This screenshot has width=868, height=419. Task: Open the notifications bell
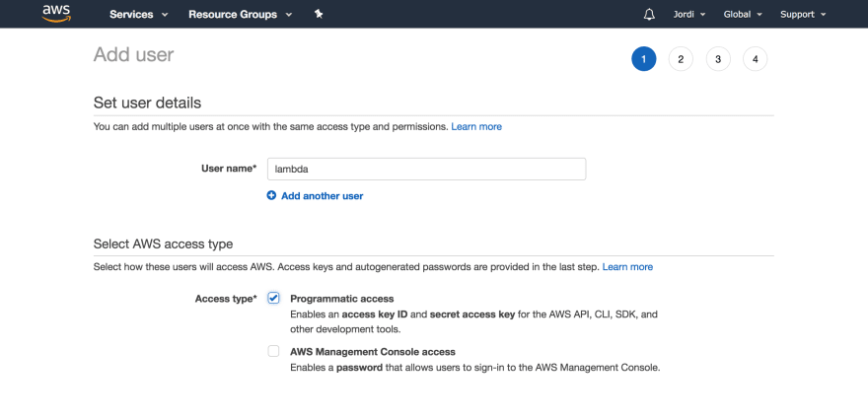649,15
